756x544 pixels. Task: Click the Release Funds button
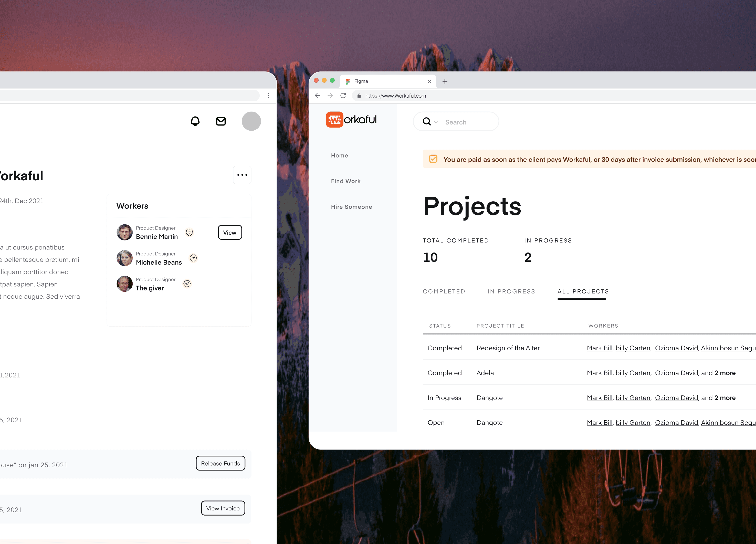(x=220, y=463)
